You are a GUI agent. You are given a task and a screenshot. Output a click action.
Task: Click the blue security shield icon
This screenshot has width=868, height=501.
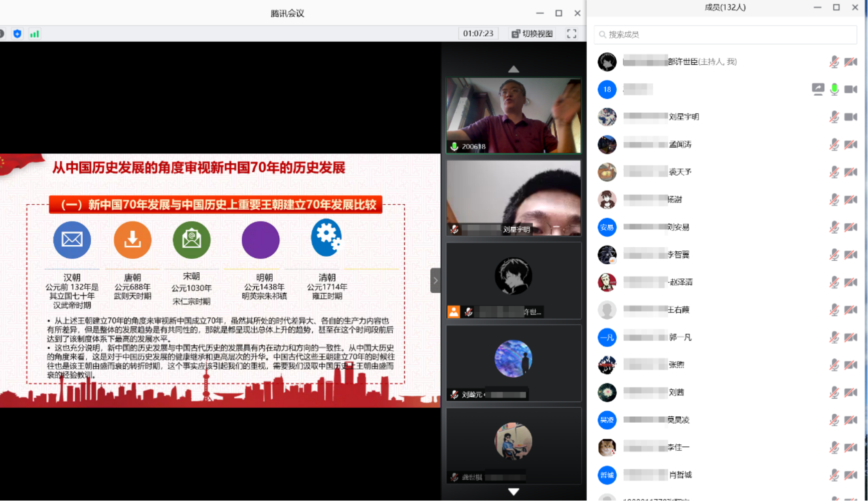[x=18, y=34]
